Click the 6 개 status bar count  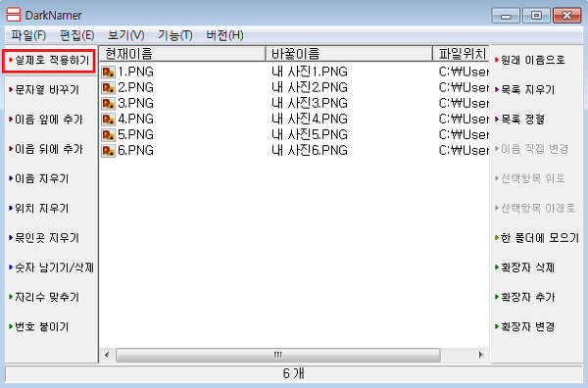tap(294, 373)
